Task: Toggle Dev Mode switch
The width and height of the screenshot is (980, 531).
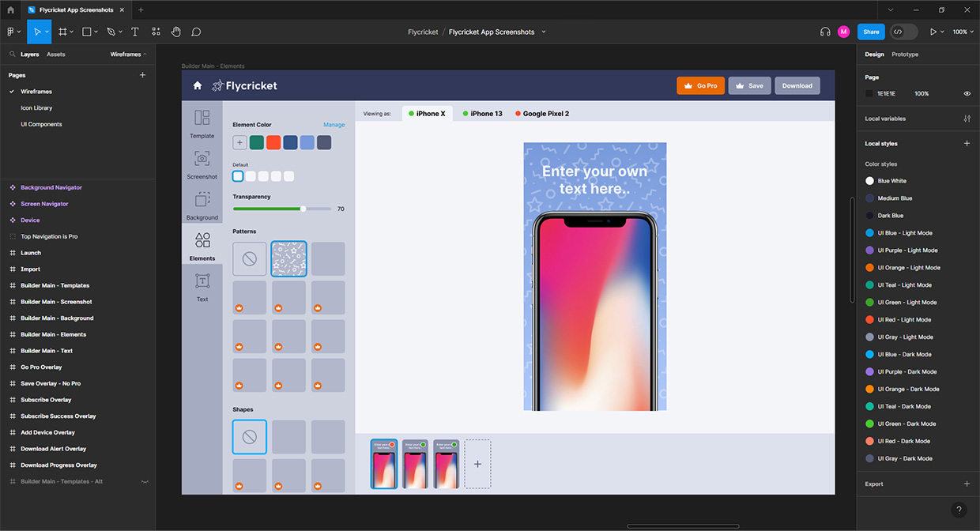Action: [903, 32]
